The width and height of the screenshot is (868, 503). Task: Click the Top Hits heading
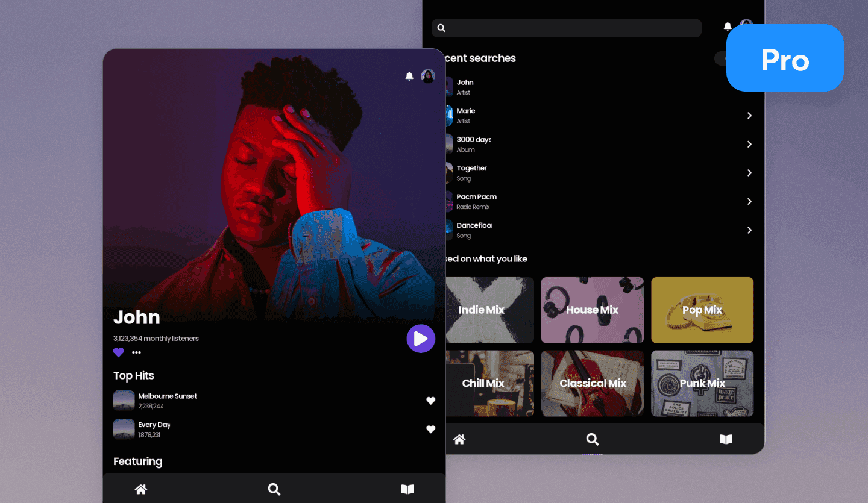134,376
